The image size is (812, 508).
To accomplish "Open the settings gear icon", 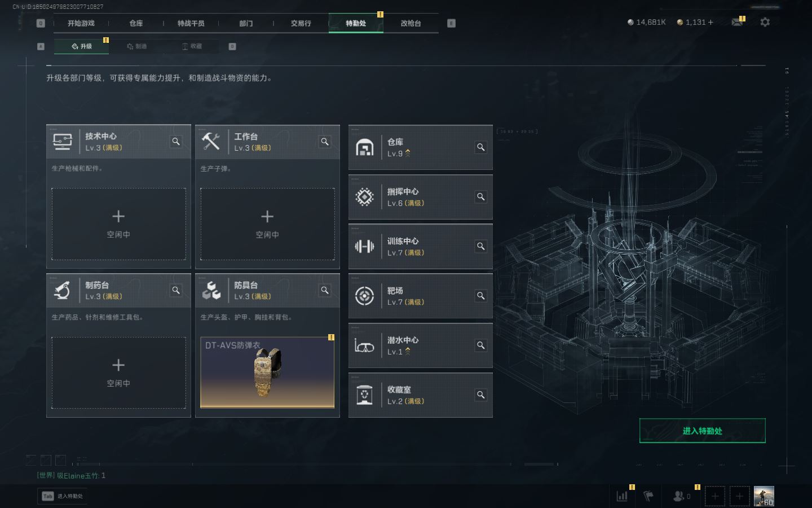I will (765, 22).
